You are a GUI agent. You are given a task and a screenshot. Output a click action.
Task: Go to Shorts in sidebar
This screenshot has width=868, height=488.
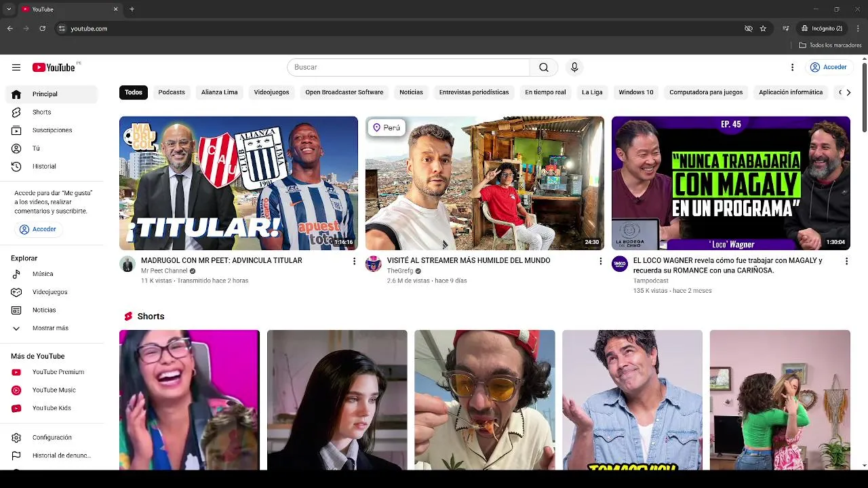(x=52, y=112)
